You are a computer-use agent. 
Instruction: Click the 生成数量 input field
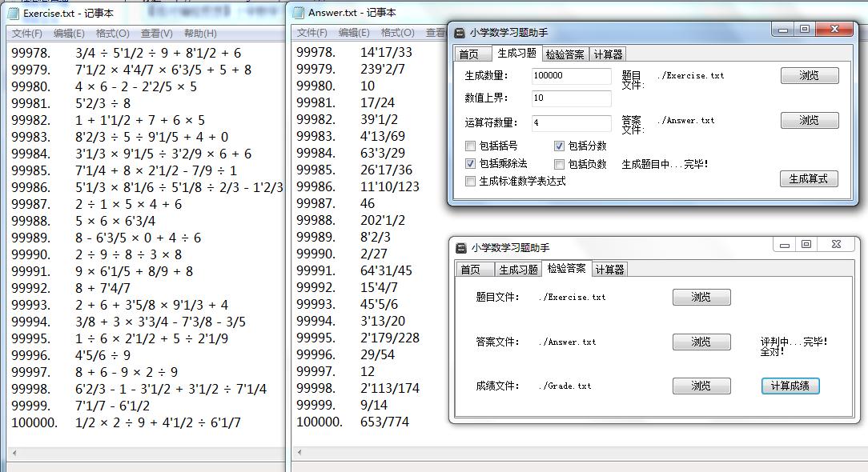tap(571, 76)
